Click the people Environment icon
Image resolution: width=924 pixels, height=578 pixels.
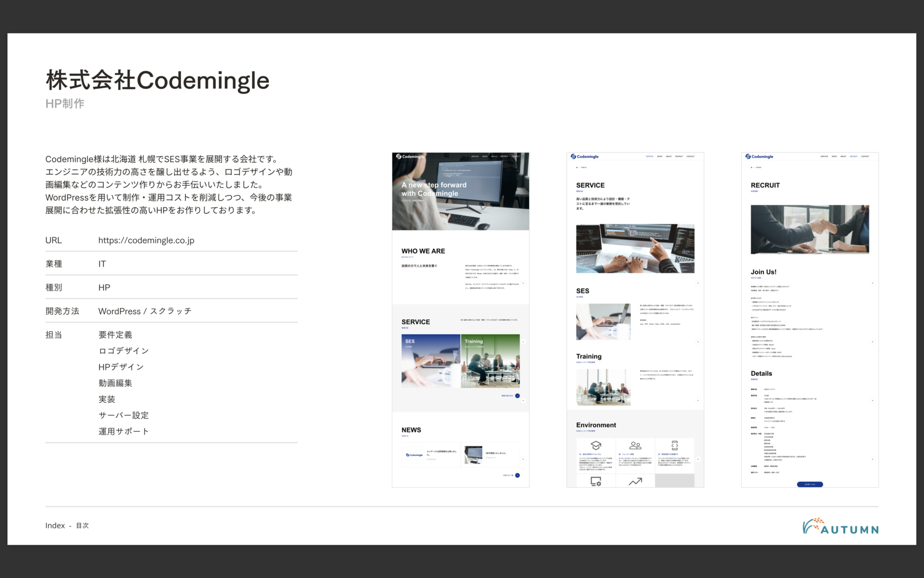click(x=635, y=446)
